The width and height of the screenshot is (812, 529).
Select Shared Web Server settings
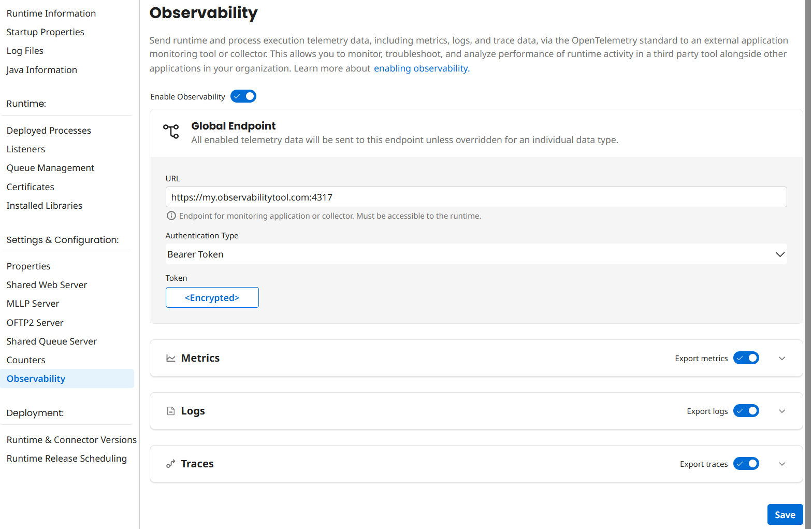click(x=47, y=285)
